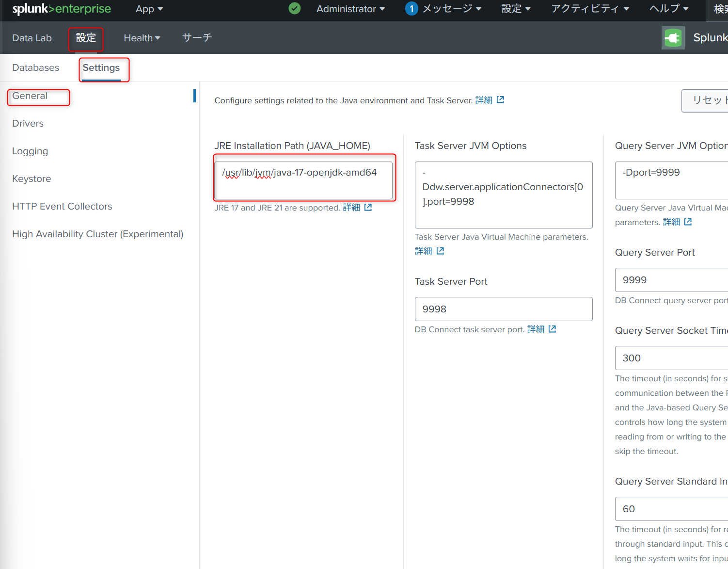Open HTTP Event Collectors section
Viewport: 728px width, 569px height.
[x=62, y=206]
